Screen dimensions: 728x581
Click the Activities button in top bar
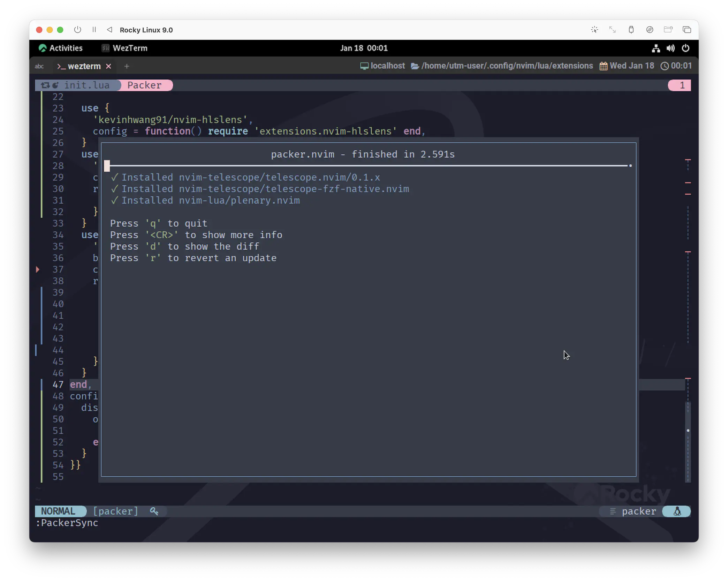[66, 47]
